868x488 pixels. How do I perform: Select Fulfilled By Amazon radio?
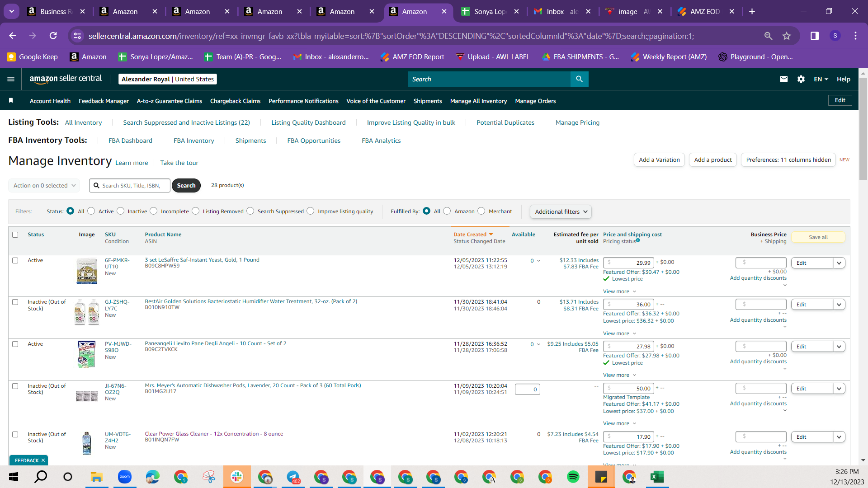coord(447,211)
